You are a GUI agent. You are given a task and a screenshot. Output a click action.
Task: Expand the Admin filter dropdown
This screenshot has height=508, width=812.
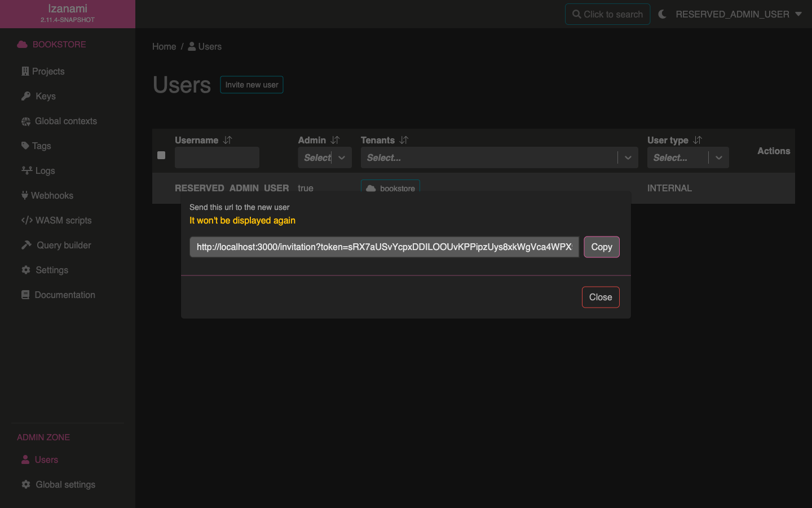coord(342,158)
